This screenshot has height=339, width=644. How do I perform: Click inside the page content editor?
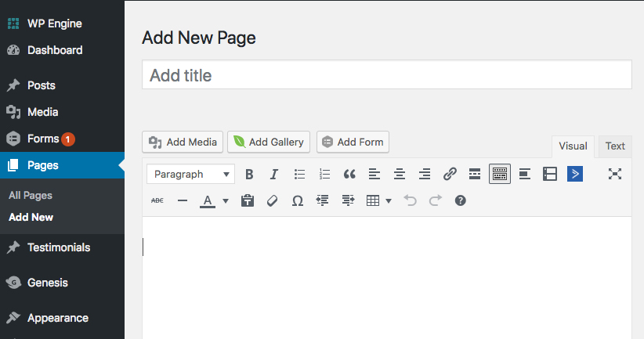click(387, 278)
